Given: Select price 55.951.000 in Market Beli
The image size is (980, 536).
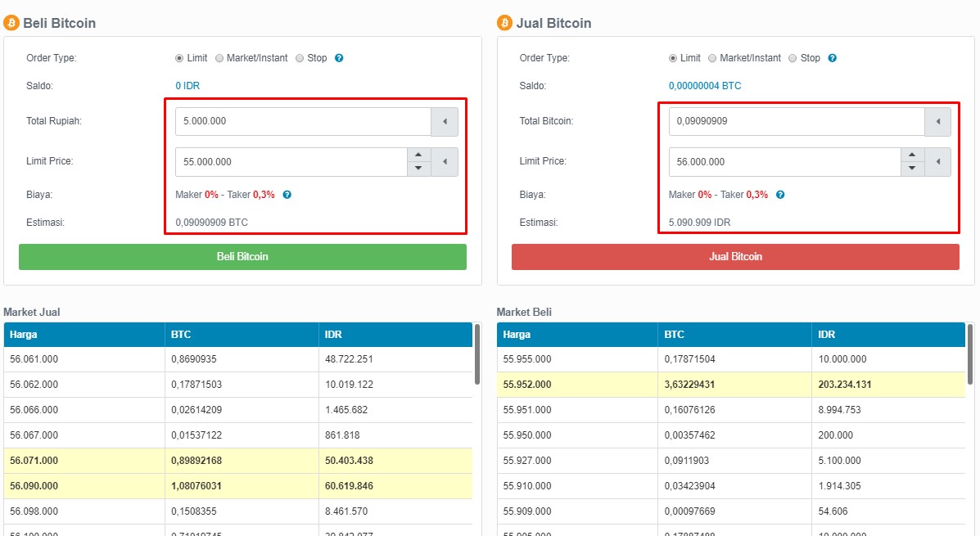Looking at the screenshot, I should (527, 410).
